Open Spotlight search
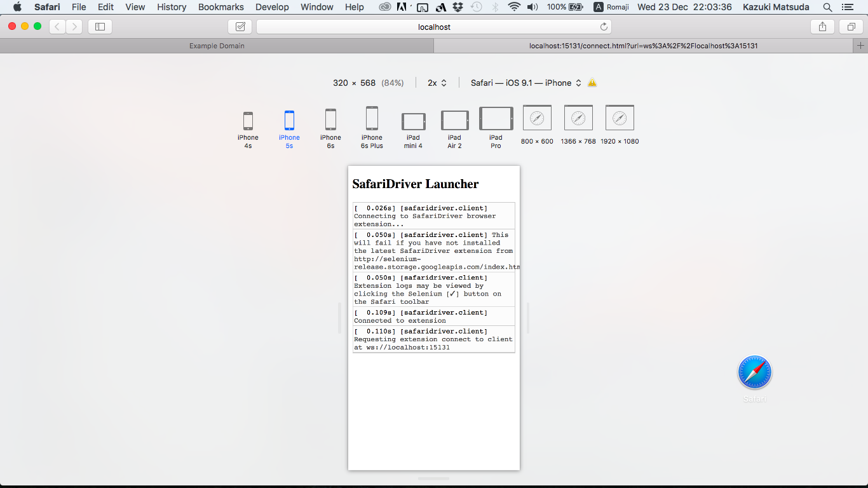This screenshot has height=488, width=868. tap(827, 7)
